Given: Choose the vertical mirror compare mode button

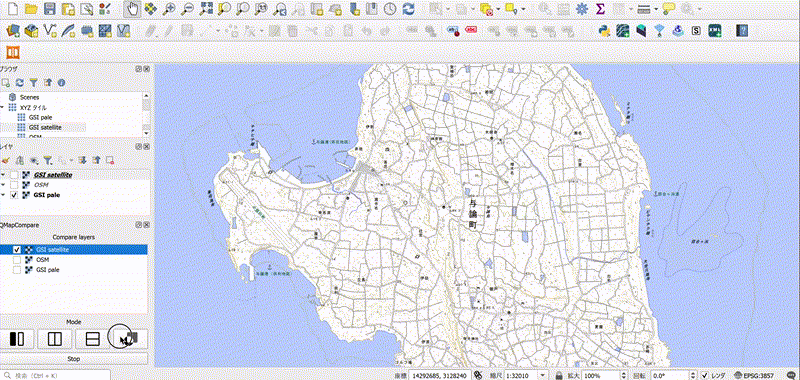Looking at the screenshot, I should point(17,338).
